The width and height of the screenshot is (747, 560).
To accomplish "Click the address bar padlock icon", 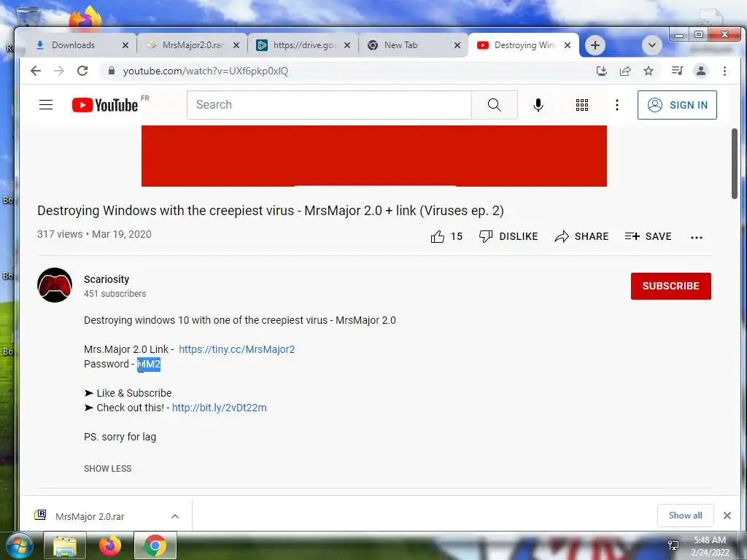I will point(112,71).
